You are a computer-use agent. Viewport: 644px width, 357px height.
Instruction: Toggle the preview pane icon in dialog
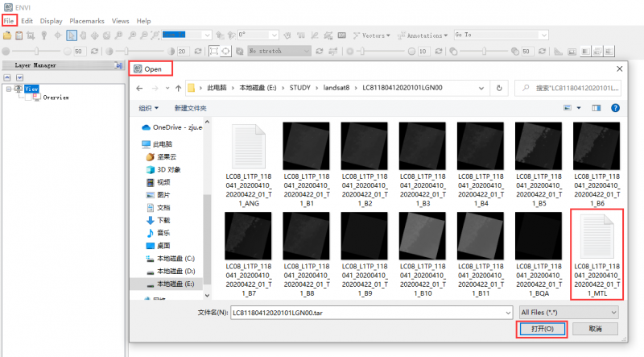click(x=597, y=107)
